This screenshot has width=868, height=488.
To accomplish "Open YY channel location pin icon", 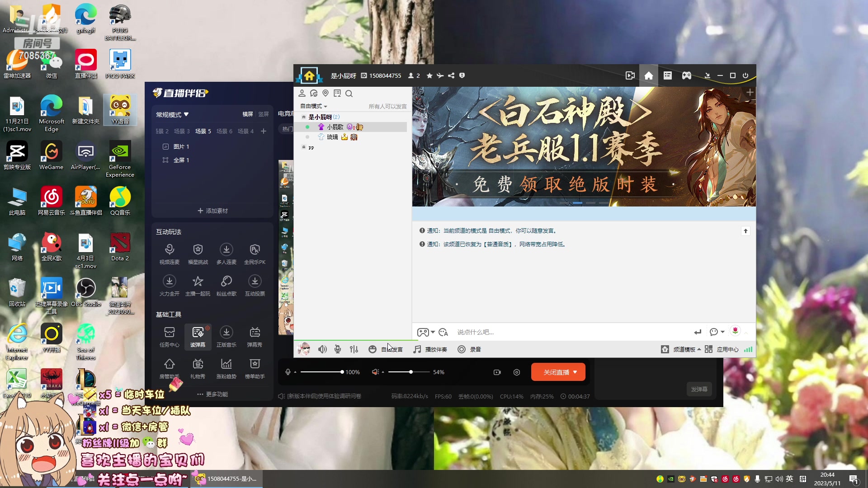I will pos(325,93).
